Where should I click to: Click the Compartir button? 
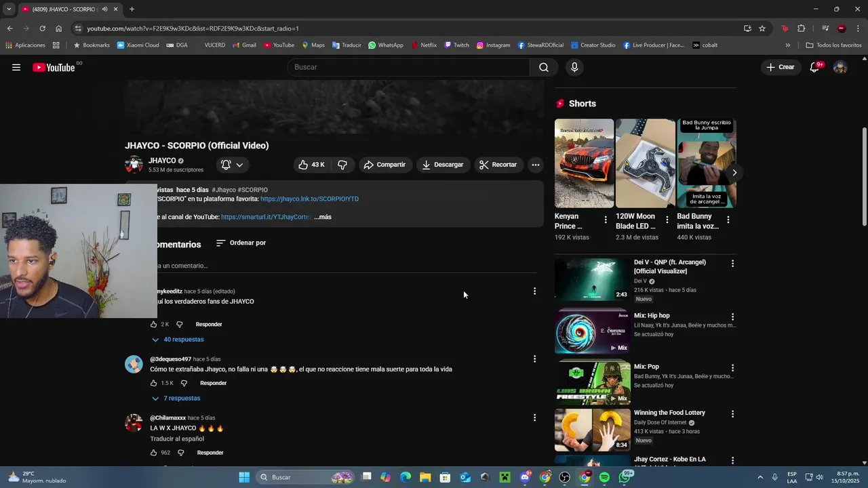pyautogui.click(x=384, y=165)
